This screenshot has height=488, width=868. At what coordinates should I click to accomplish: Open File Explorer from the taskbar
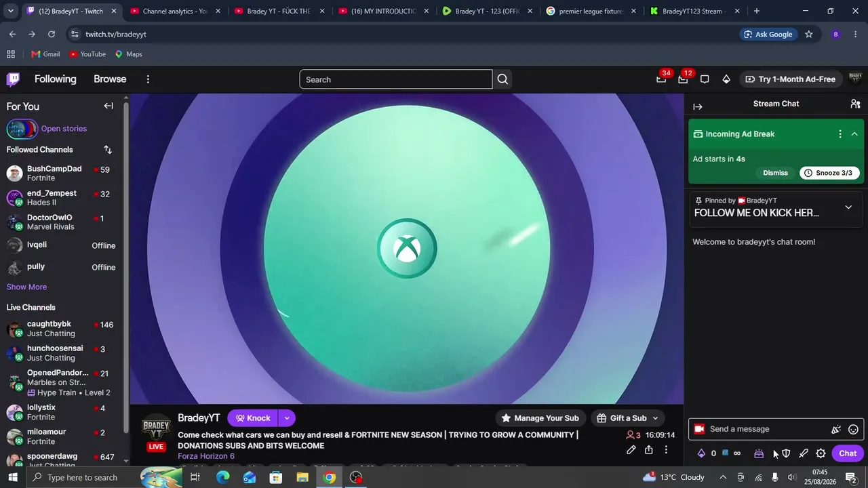point(302,477)
